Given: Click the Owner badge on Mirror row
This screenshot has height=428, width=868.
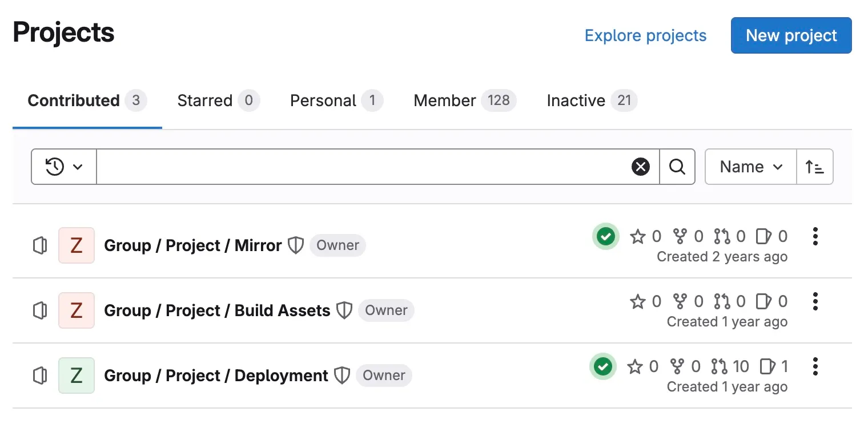Looking at the screenshot, I should pyautogui.click(x=337, y=245).
